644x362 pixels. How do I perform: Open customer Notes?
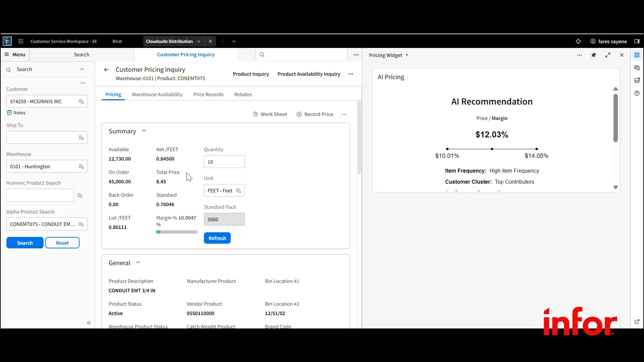[x=16, y=113]
